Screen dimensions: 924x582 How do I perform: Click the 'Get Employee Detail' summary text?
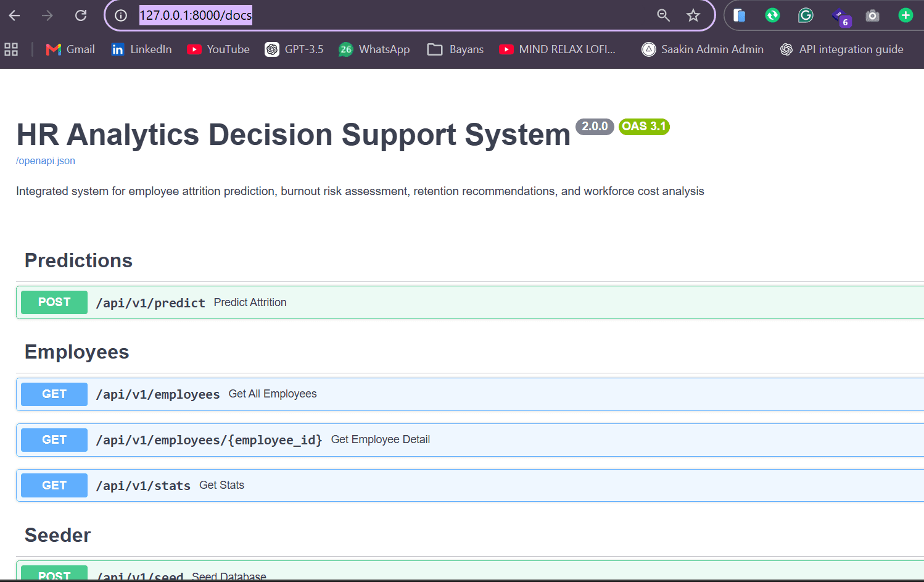tap(381, 439)
